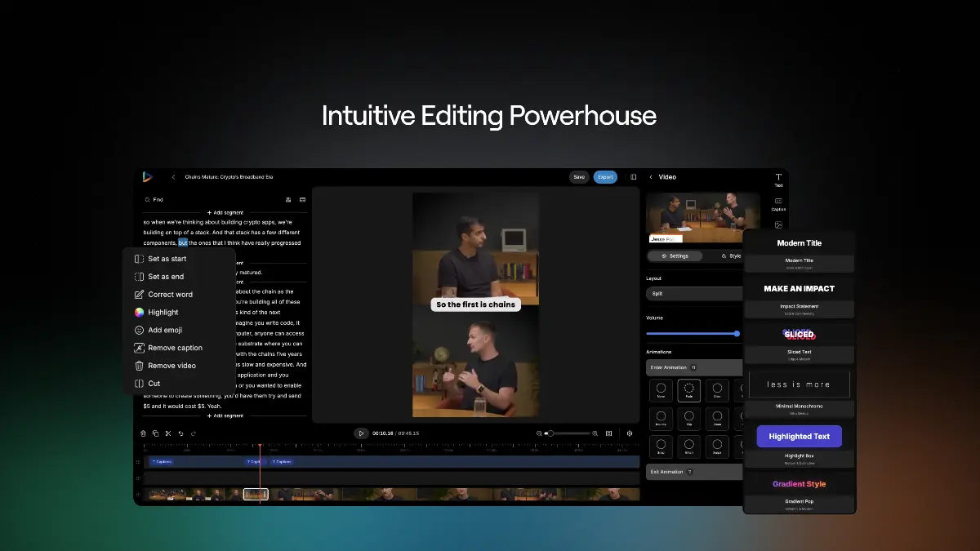Adjust the Volume slider handle

point(737,333)
